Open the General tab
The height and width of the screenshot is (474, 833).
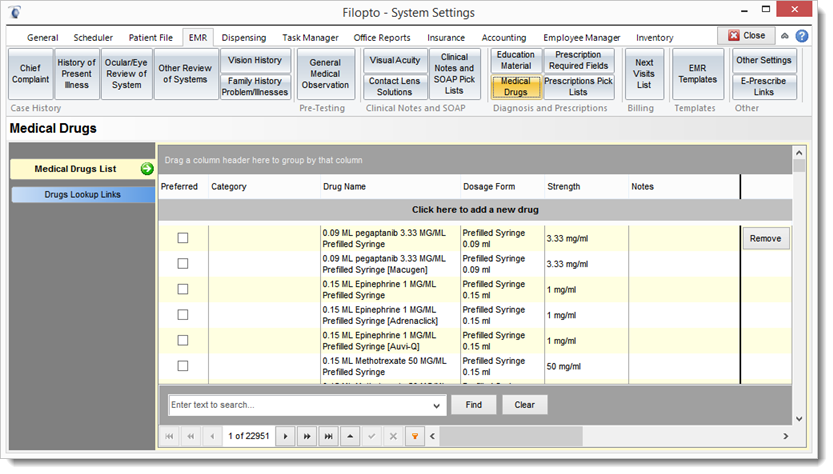pos(42,38)
